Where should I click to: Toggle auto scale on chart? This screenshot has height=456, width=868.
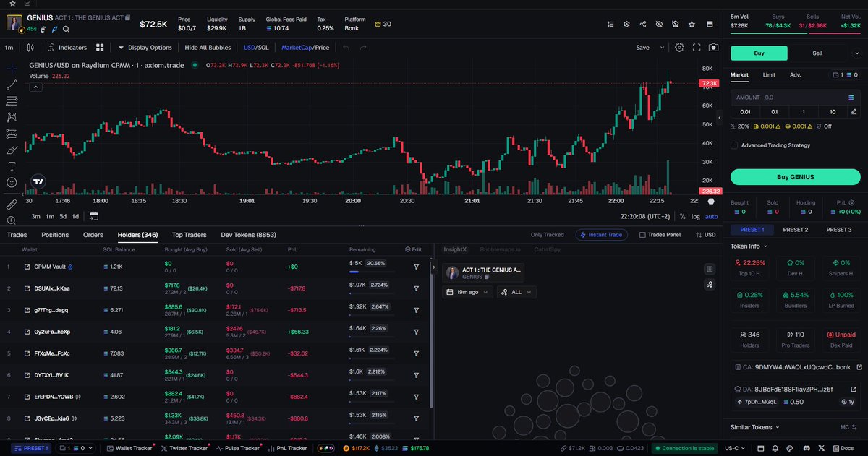[x=712, y=216]
